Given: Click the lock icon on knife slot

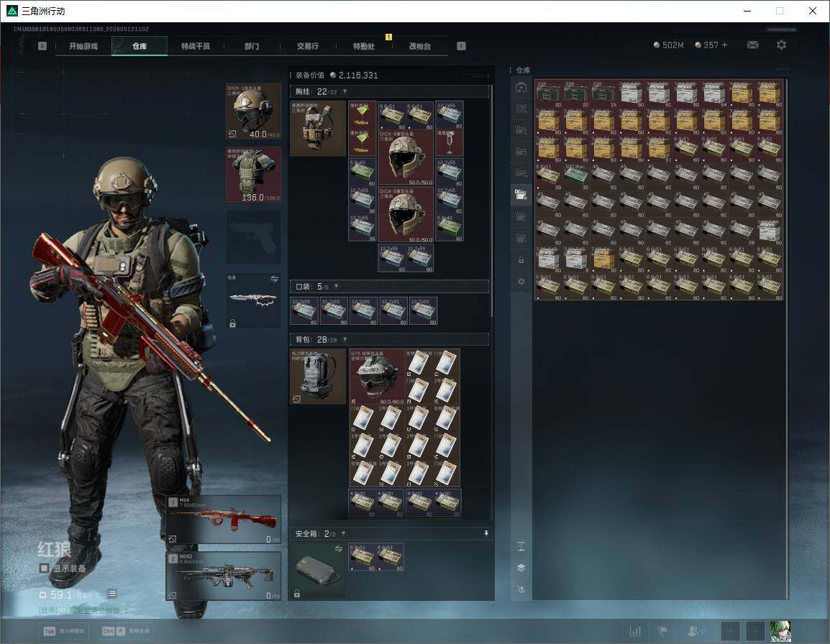Looking at the screenshot, I should 232,323.
